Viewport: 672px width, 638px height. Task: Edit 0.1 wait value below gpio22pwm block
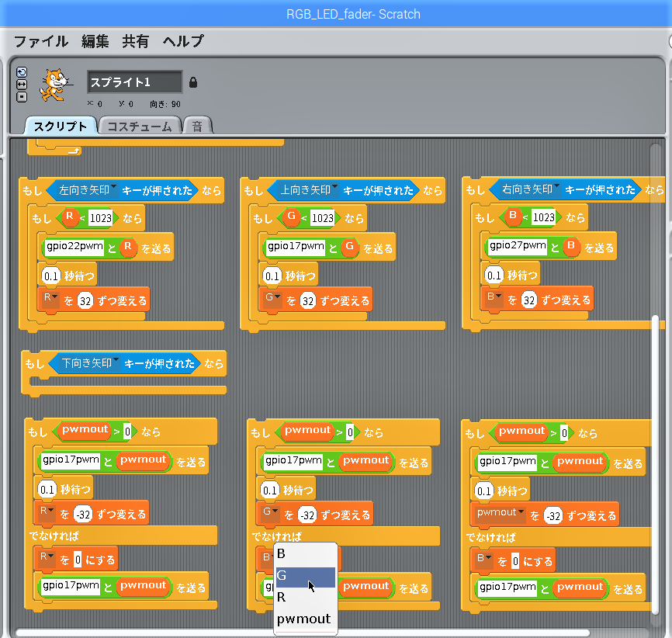(x=51, y=276)
